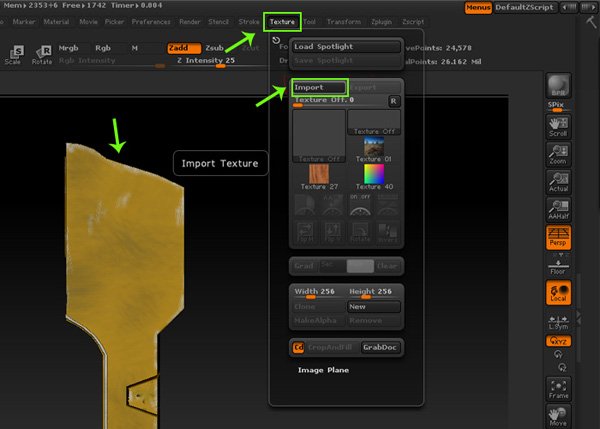This screenshot has height=429, width=600.
Task: Select the Scroll canvas tool
Action: [x=557, y=125]
